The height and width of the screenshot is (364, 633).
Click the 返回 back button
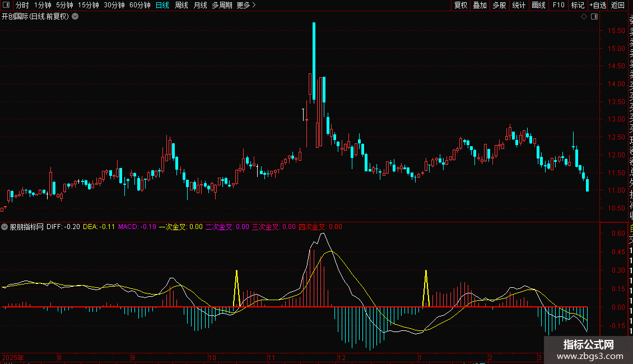(618, 6)
